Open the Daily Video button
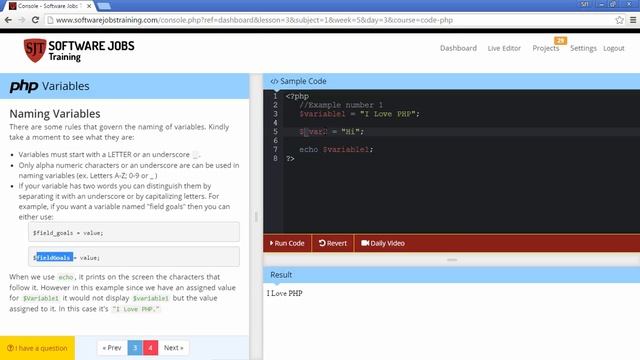Image resolution: width=640 pixels, height=360 pixels. pyautogui.click(x=383, y=243)
